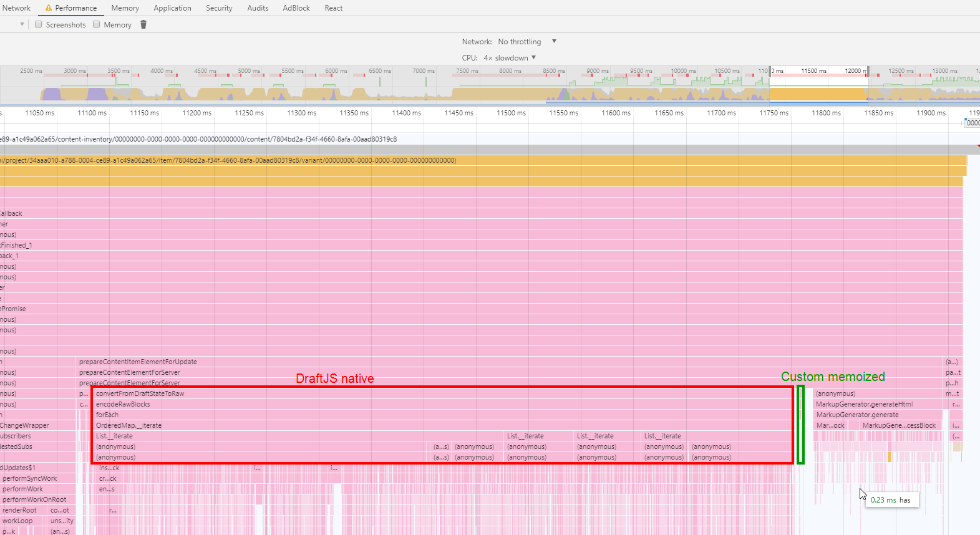This screenshot has height=535, width=980.
Task: Grab the left handle of the overview selection window
Action: coord(770,71)
